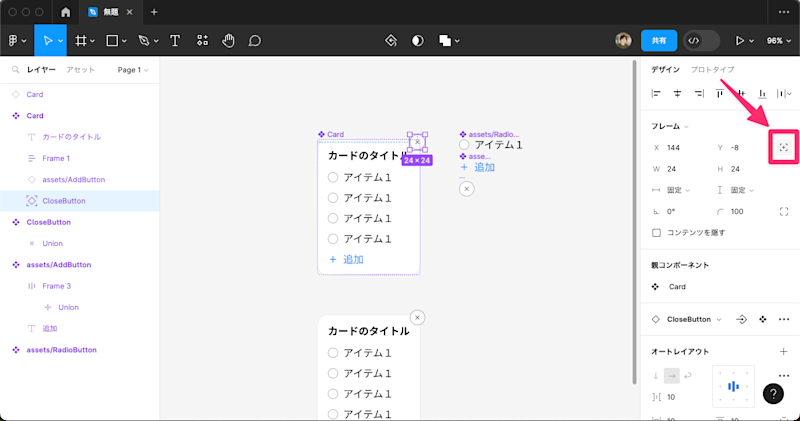Open the help question mark button

coord(773,393)
